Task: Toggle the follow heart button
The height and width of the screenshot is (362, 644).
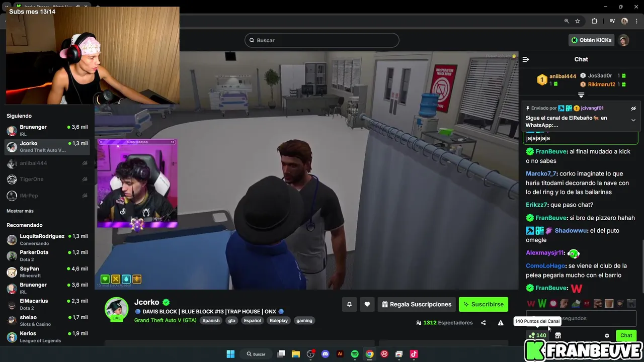Action: pyautogui.click(x=367, y=304)
